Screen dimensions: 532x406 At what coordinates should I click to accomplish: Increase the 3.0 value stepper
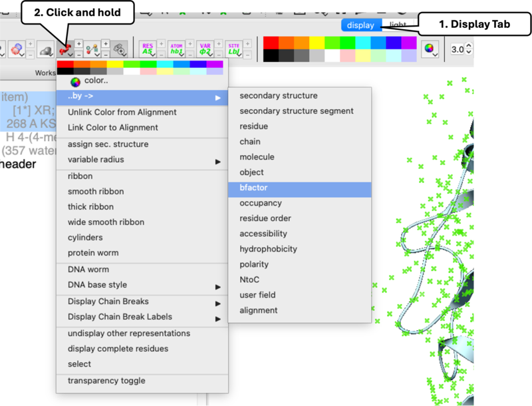[x=469, y=46]
